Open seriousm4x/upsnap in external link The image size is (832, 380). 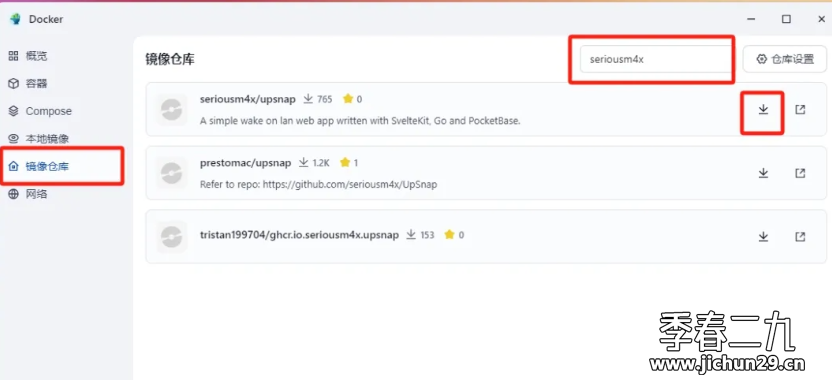pyautogui.click(x=800, y=109)
